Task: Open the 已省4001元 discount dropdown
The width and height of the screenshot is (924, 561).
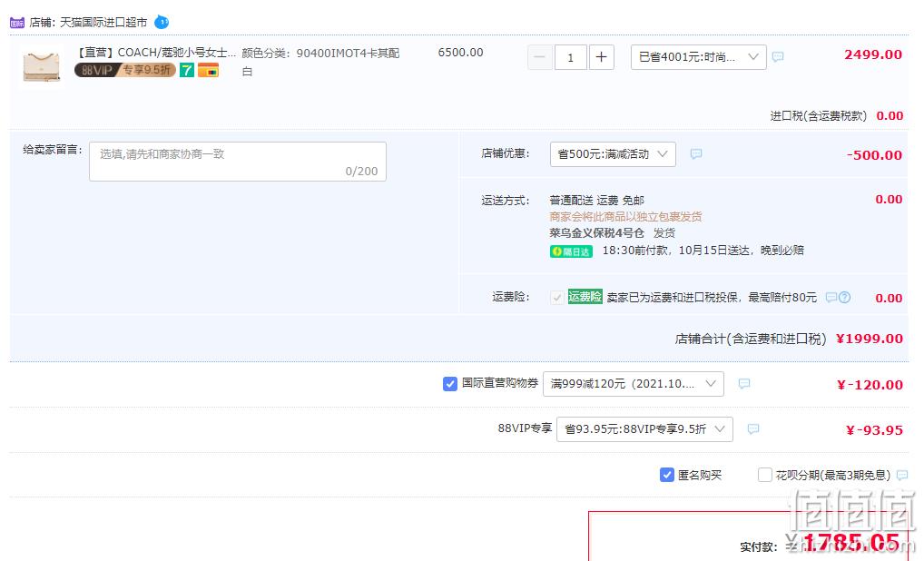Action: (x=698, y=57)
